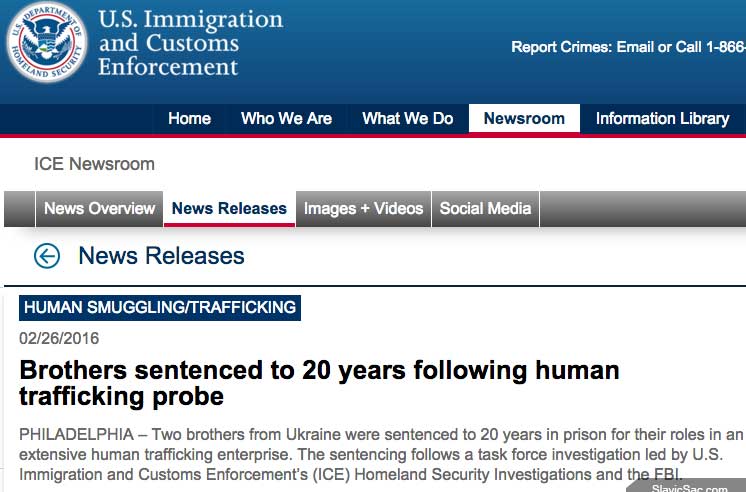Select the Newsroom navigation tab
The image size is (746, 492).
coord(524,118)
